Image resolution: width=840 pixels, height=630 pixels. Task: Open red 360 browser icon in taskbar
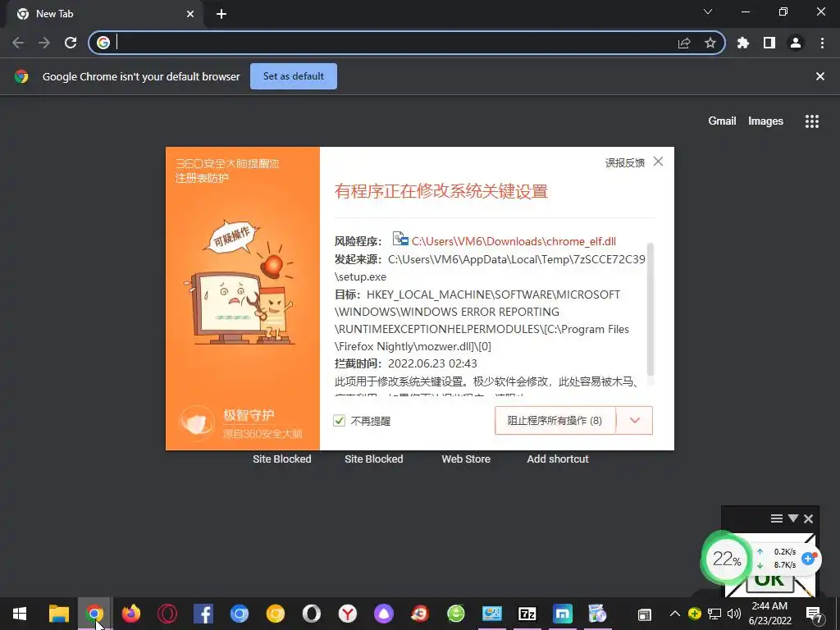(420, 614)
